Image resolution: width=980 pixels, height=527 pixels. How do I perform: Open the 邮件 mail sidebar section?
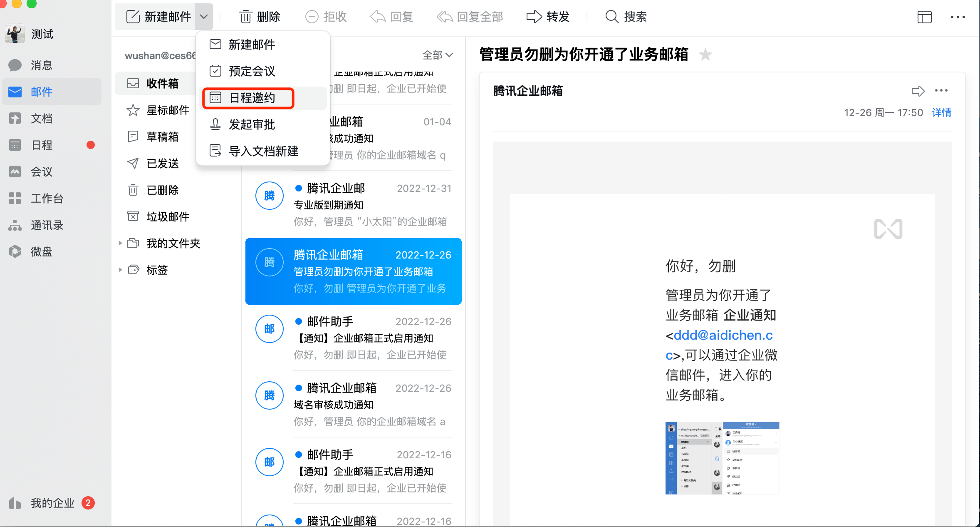(x=52, y=92)
